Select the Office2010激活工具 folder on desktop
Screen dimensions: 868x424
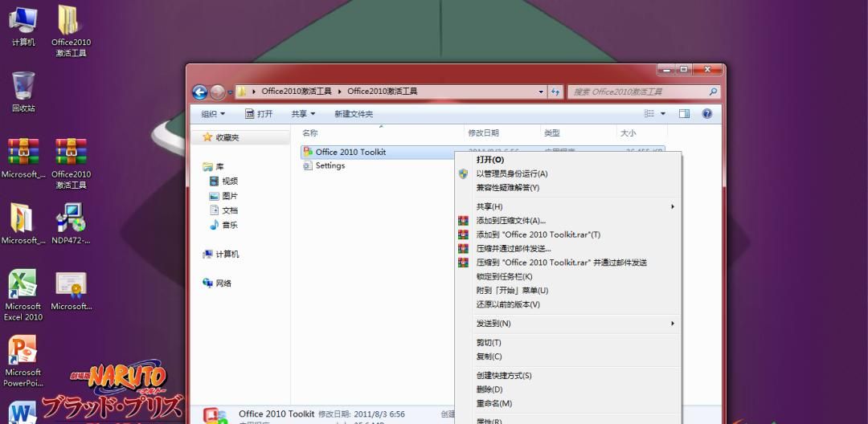pyautogui.click(x=71, y=31)
